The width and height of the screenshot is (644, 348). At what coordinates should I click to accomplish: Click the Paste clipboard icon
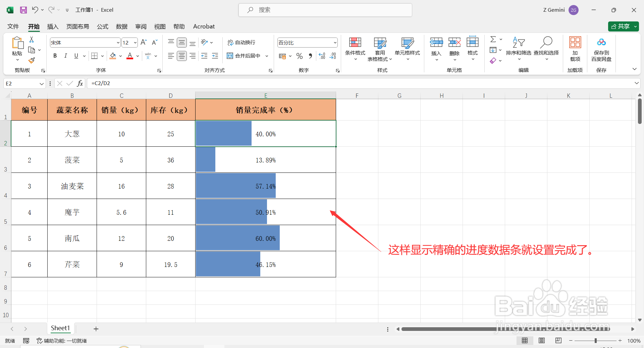point(17,43)
